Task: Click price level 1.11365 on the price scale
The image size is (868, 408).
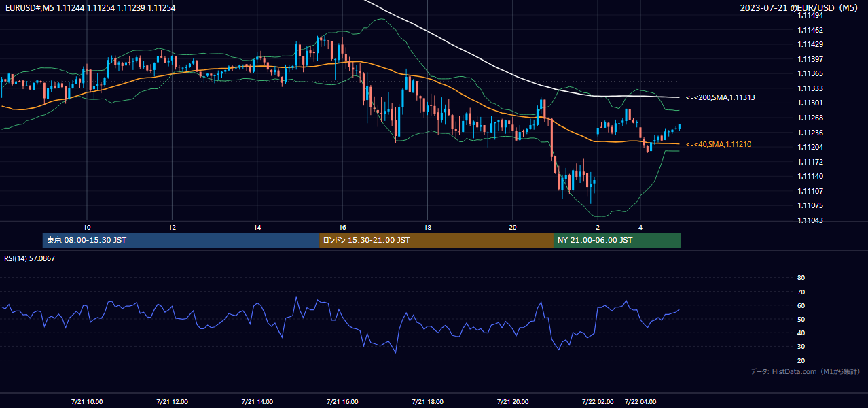Action: (810, 74)
